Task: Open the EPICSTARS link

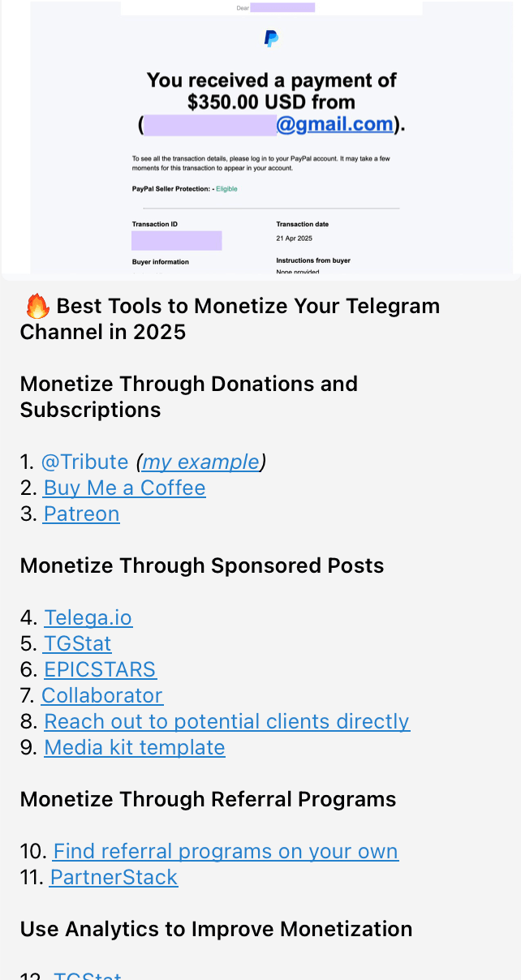Action: click(x=100, y=670)
